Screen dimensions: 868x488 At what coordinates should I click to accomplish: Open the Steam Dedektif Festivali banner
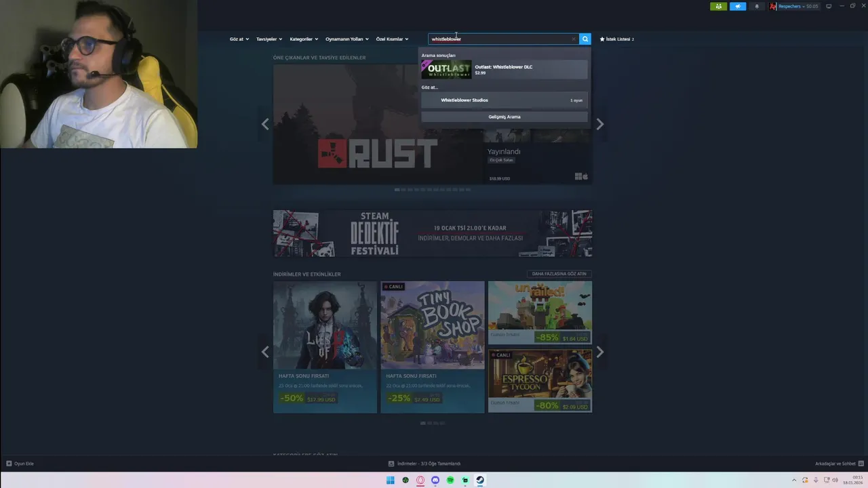coord(433,234)
